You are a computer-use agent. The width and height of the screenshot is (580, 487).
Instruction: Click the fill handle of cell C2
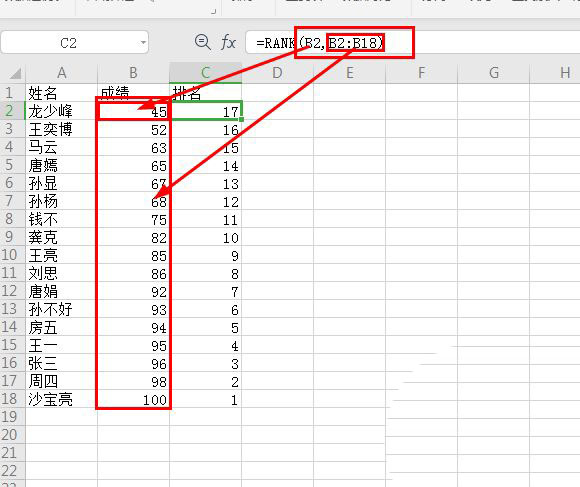[x=241, y=119]
